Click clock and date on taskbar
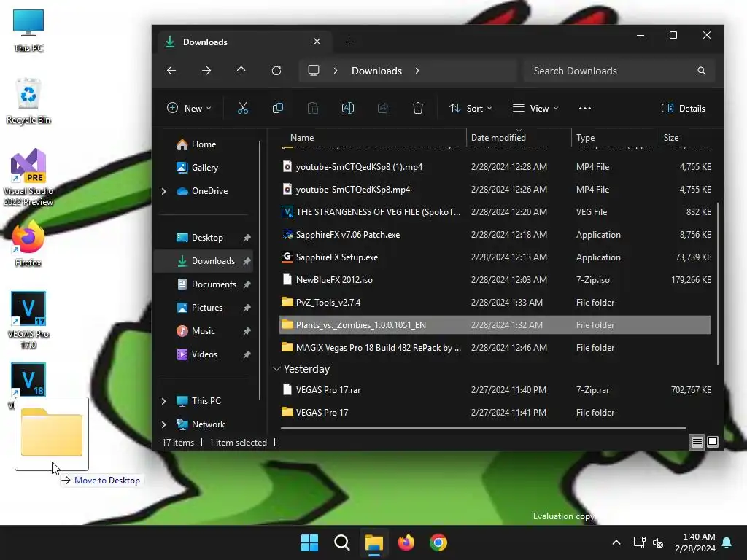The height and width of the screenshot is (560, 747). point(695,542)
